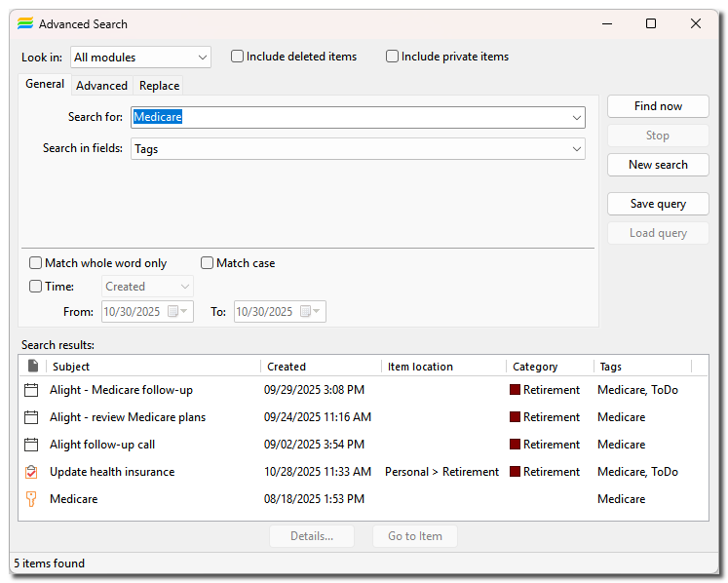Click task icon beside Update health insurance
Image resolution: width=728 pixels, height=583 pixels.
tap(31, 472)
